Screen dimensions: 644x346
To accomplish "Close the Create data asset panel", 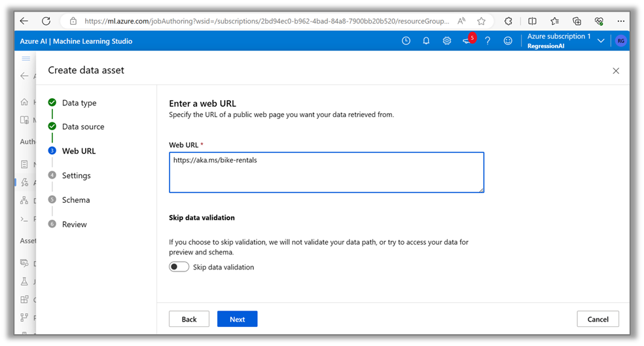I will coord(616,71).
